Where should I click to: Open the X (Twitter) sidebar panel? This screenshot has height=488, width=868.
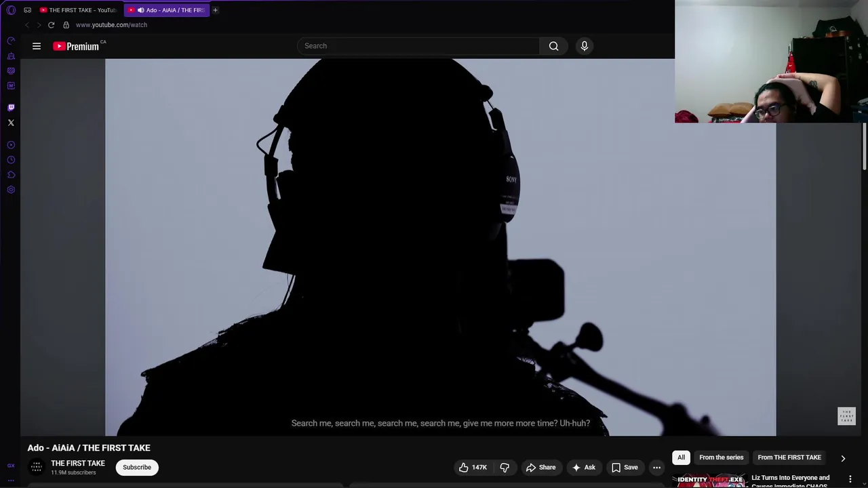[11, 123]
